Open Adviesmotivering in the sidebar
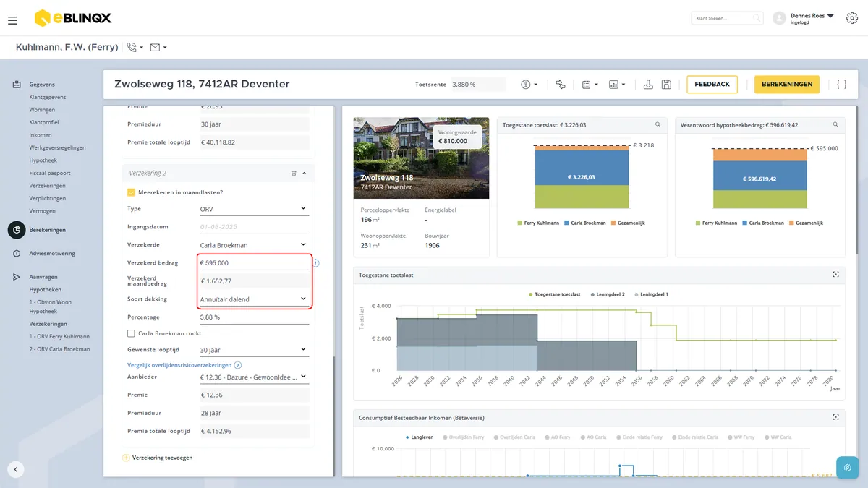This screenshot has width=868, height=488. click(x=52, y=254)
